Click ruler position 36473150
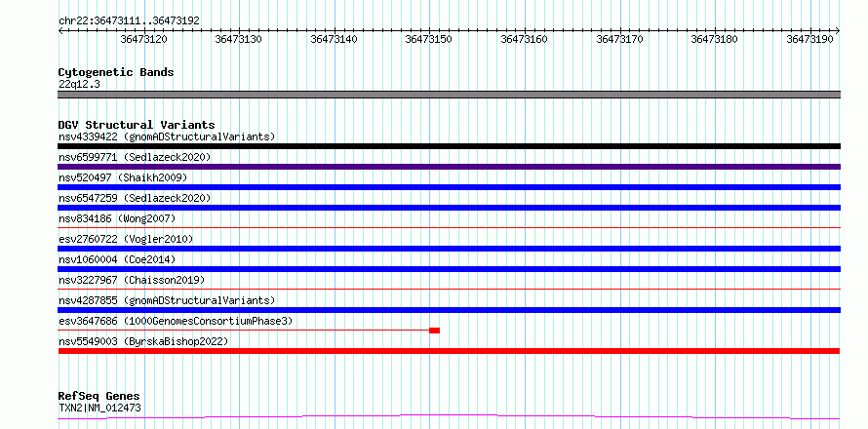 point(429,39)
